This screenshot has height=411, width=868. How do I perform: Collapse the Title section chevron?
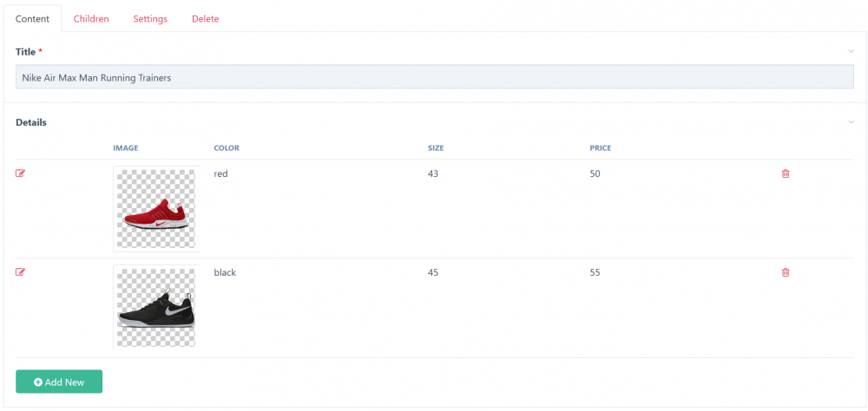coord(851,51)
